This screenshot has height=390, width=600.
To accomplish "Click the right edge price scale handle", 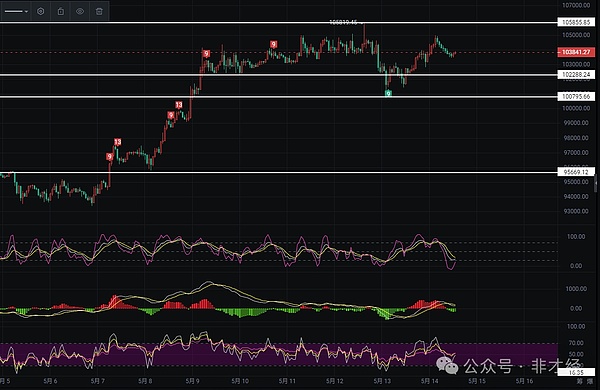I will [x=596, y=183].
